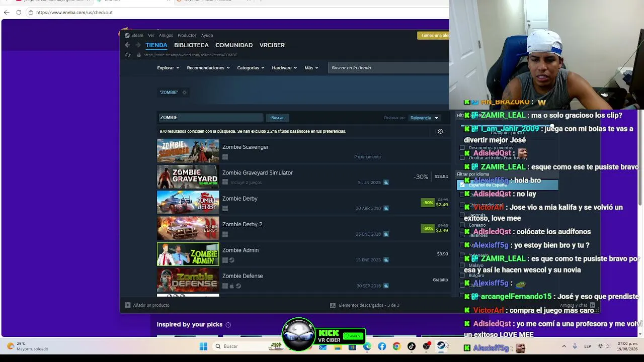
Task: Switch to the COMUNIDAD tab
Action: click(x=234, y=45)
